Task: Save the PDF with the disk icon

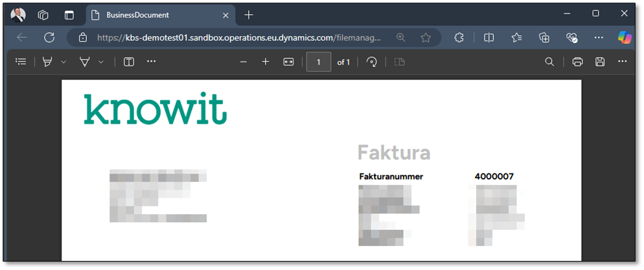Action: point(600,62)
